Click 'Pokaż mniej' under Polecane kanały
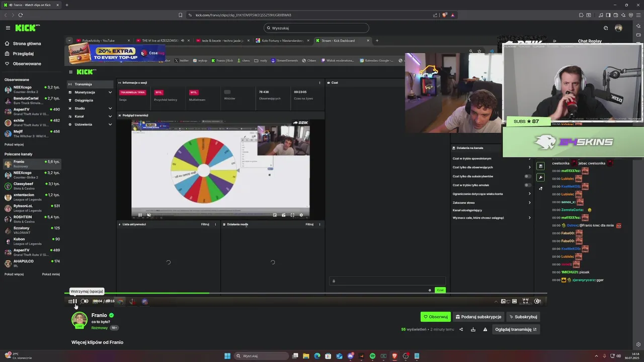This screenshot has width=644, height=362. click(x=51, y=275)
